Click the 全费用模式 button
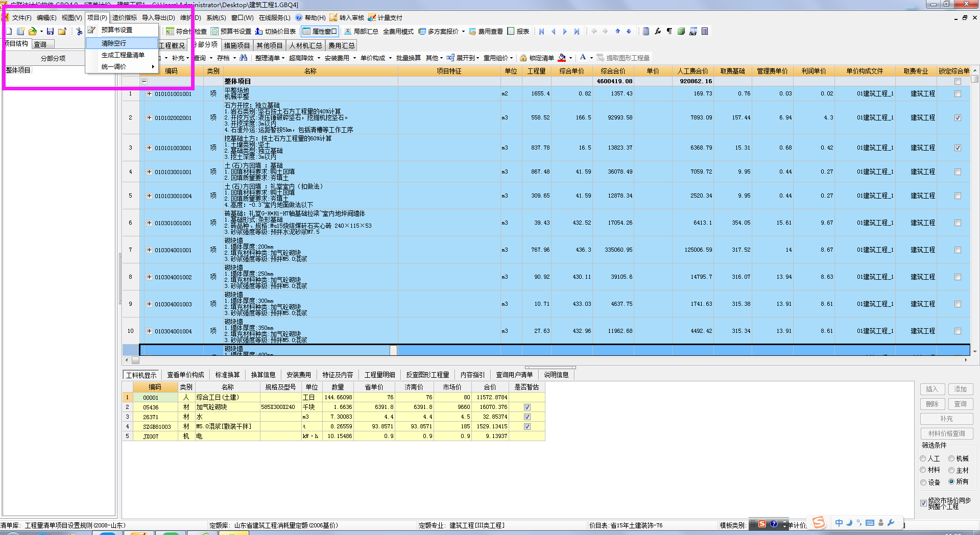Screen dimensions: 980x535 398,31
